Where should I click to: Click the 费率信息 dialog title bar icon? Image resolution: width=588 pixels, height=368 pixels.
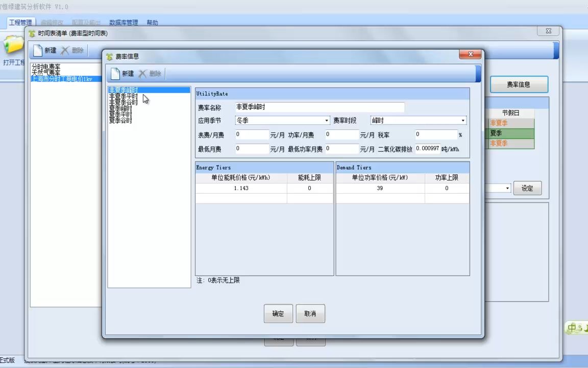click(109, 56)
